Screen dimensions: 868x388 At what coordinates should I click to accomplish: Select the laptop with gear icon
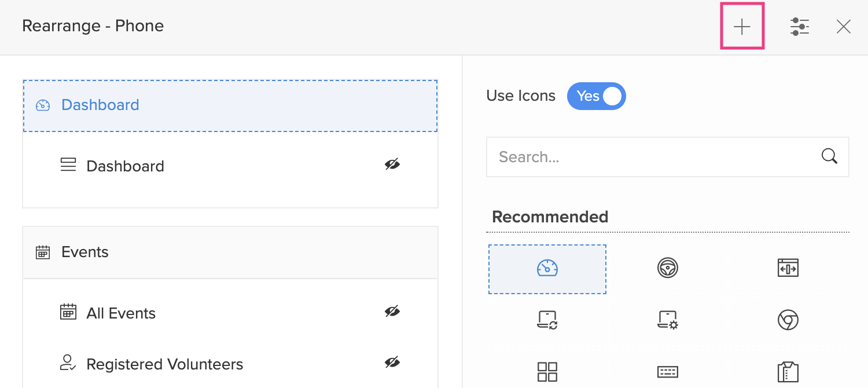pos(668,320)
